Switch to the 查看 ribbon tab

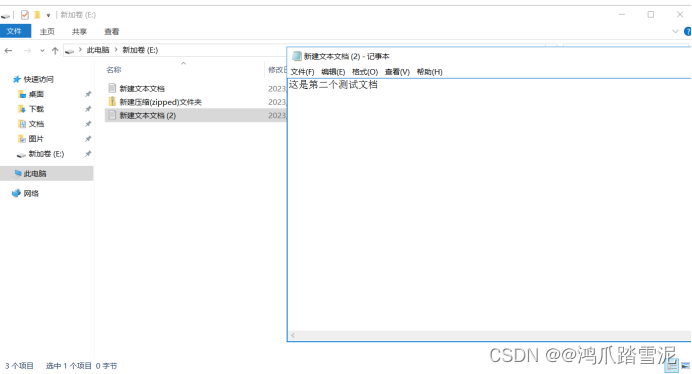111,32
